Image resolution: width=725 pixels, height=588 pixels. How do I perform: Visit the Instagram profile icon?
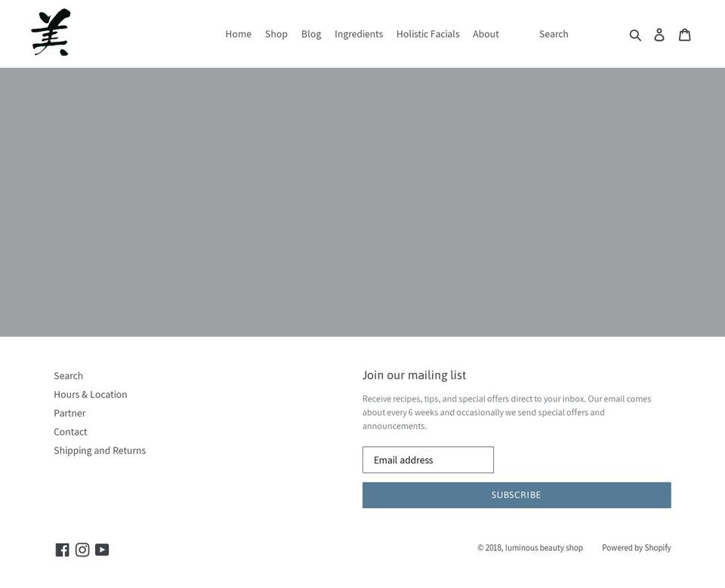point(82,550)
